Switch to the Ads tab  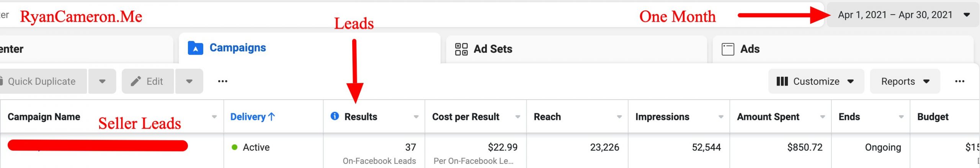point(750,49)
